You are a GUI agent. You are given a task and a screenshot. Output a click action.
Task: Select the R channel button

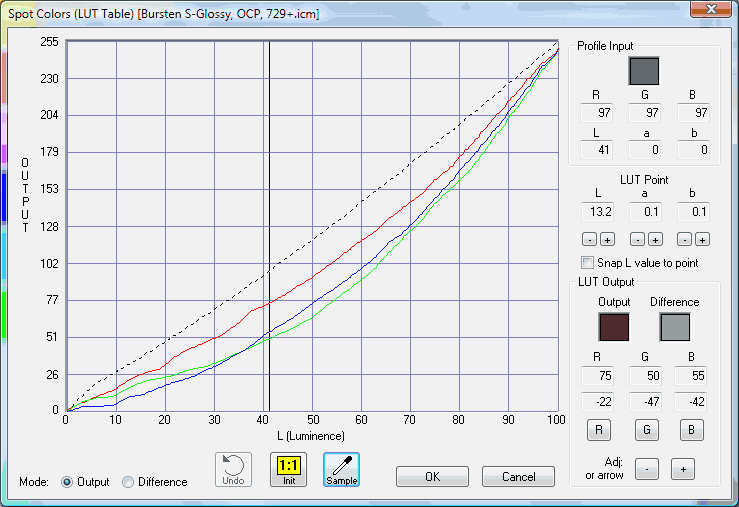click(x=599, y=430)
